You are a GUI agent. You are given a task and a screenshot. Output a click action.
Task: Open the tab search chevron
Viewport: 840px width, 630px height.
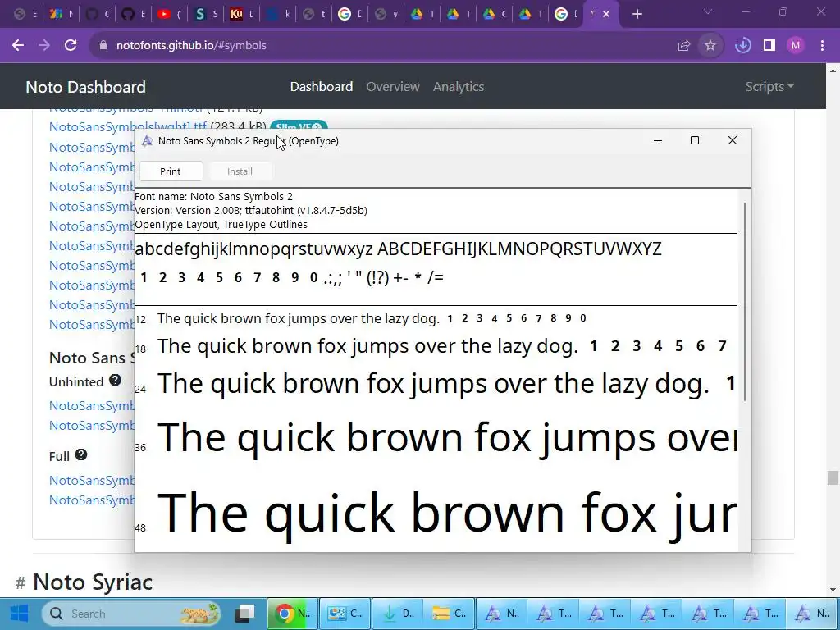coord(708,11)
